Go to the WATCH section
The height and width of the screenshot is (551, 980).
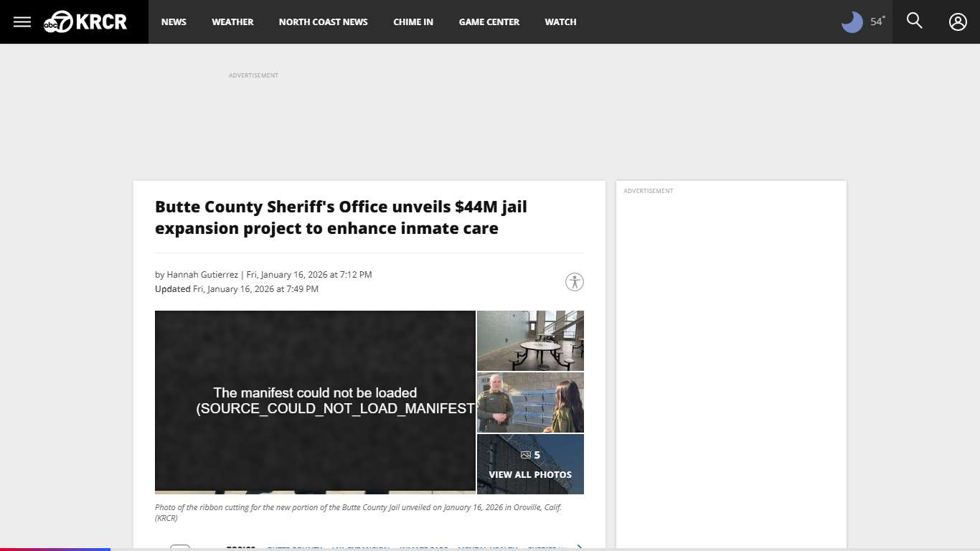pyautogui.click(x=560, y=22)
